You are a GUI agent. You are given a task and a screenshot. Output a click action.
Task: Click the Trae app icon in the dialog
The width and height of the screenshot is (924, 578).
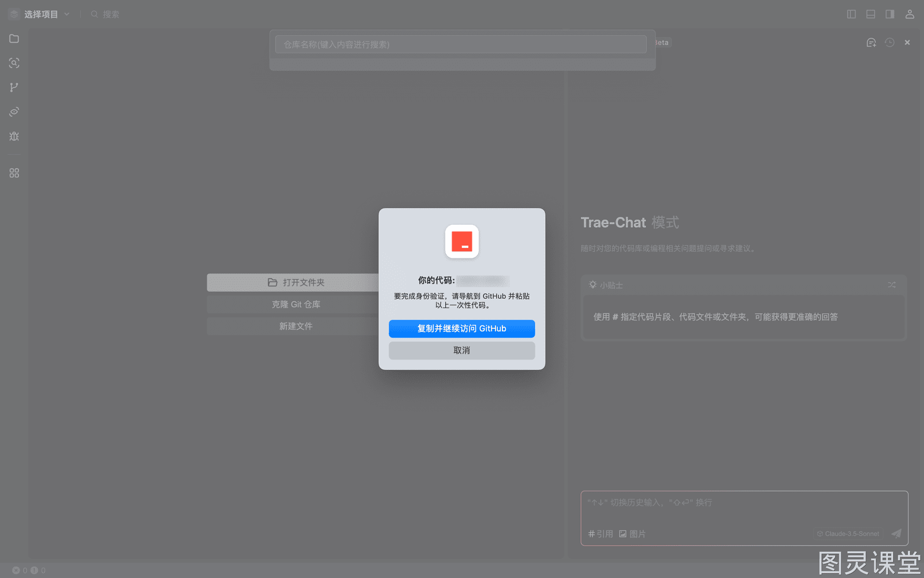pyautogui.click(x=462, y=242)
